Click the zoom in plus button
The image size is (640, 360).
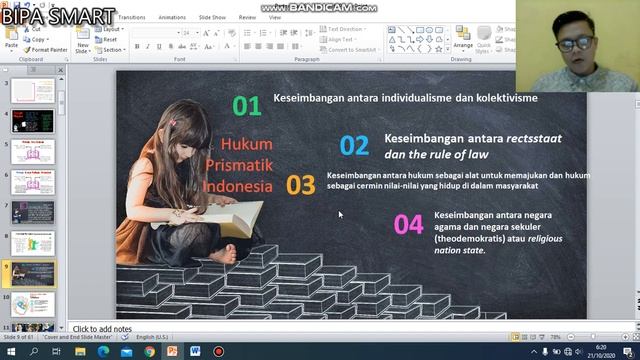[x=625, y=337]
